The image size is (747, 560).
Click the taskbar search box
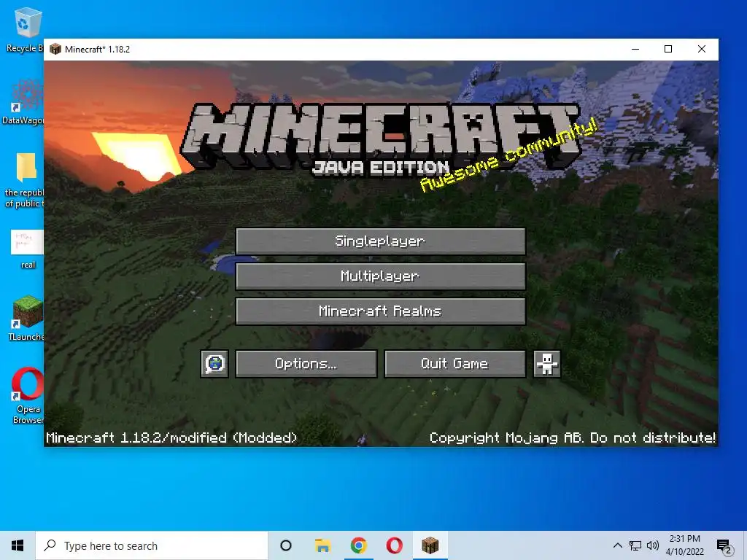[152, 545]
